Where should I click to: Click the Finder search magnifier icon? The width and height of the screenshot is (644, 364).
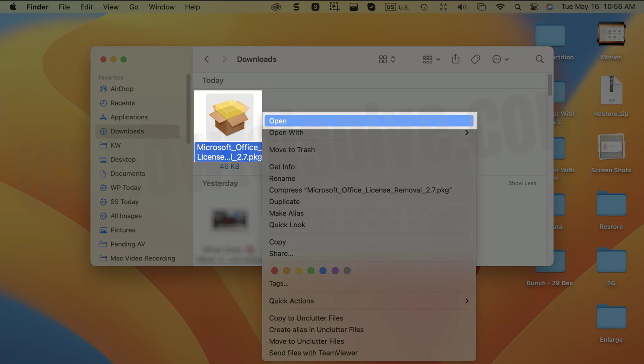point(539,59)
